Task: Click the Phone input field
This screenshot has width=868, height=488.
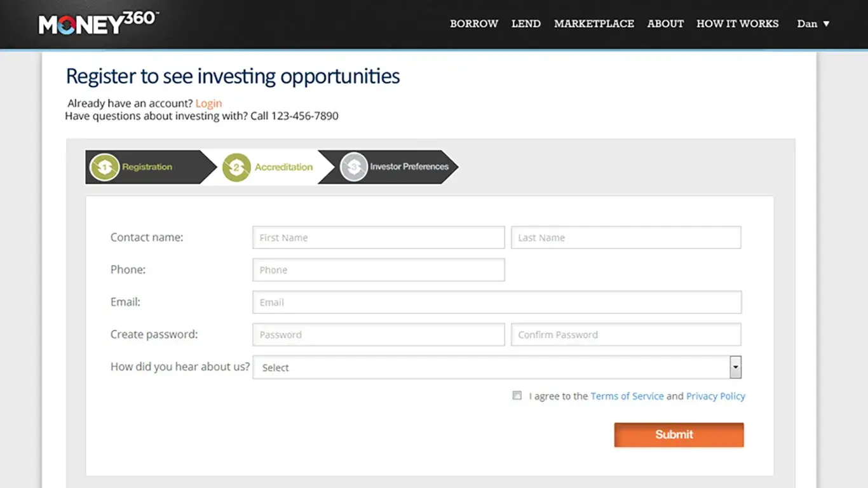Action: 378,270
